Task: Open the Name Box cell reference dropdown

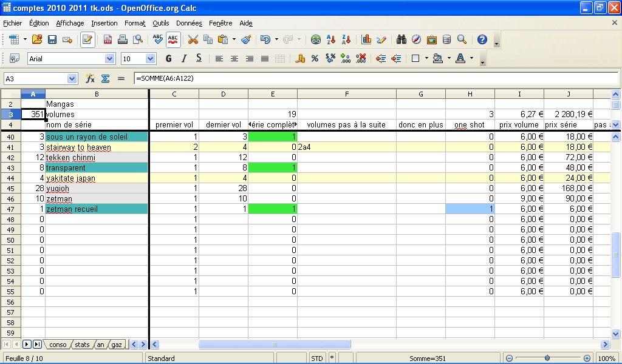Action: tap(72, 78)
